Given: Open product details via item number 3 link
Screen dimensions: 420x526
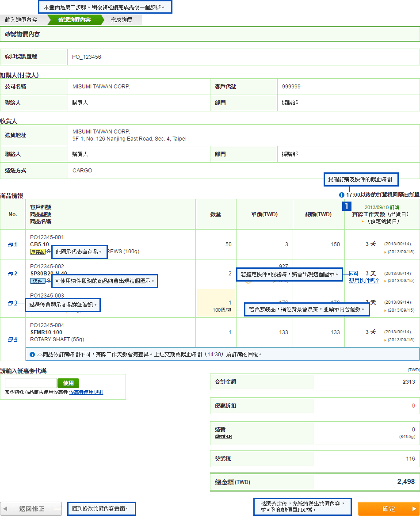Looking at the screenshot, I should [15, 303].
